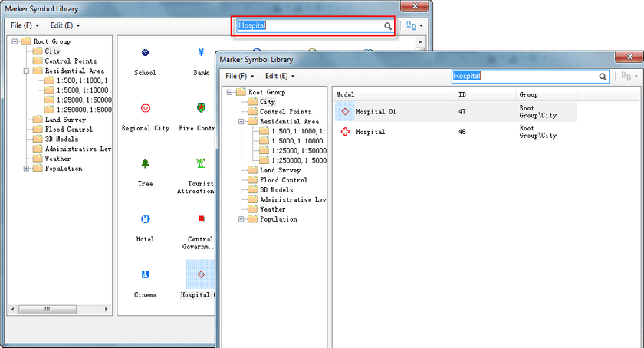Viewport: 644px width, 348px height.
Task: Choose the Tree marker symbol
Action: coord(145,163)
